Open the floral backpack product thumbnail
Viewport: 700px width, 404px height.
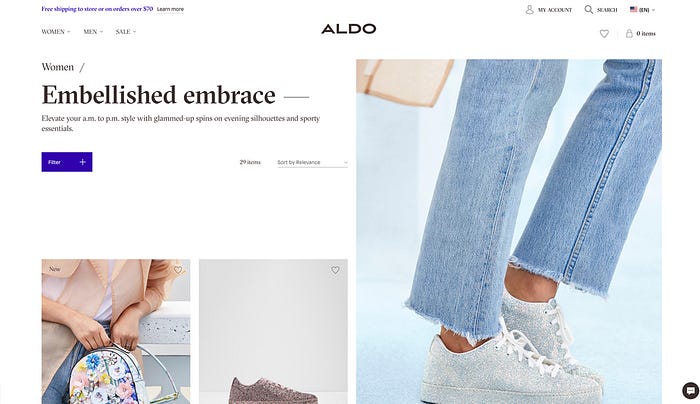coord(116,332)
